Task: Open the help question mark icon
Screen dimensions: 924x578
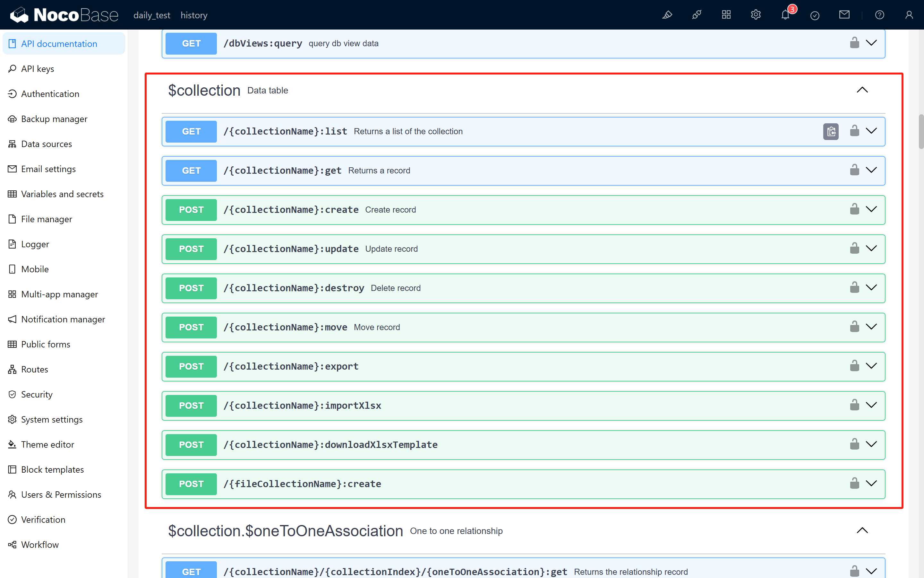Action: [x=880, y=15]
